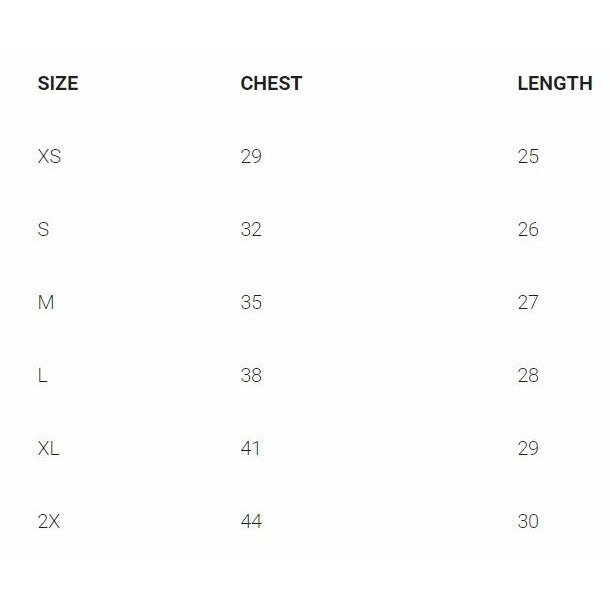Click the chest value 35
Viewport: 610px width, 610px height.
251,303
